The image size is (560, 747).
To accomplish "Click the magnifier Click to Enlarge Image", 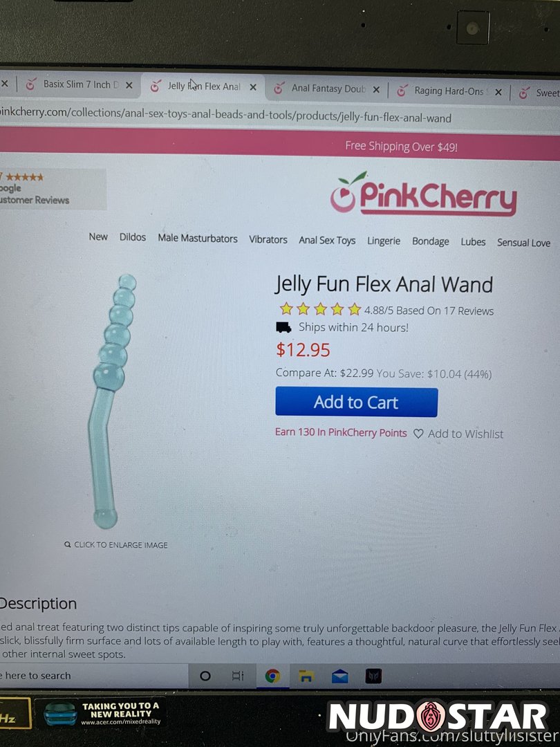I will (x=116, y=544).
